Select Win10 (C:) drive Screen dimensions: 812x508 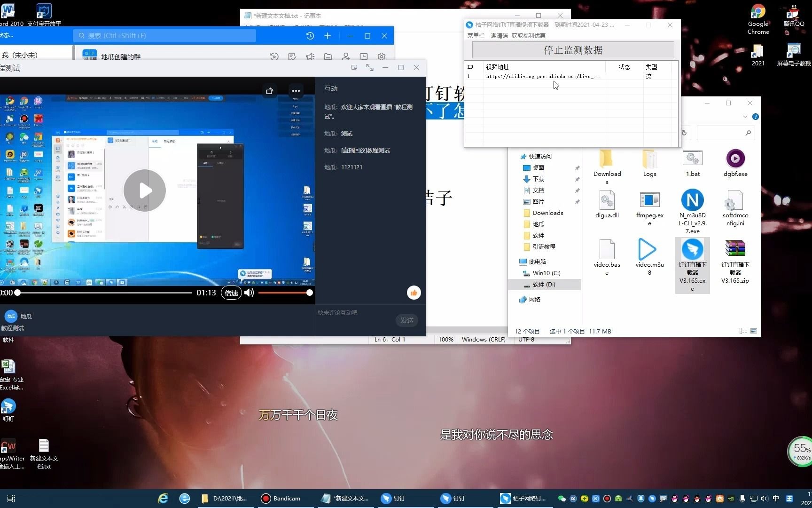[547, 273]
